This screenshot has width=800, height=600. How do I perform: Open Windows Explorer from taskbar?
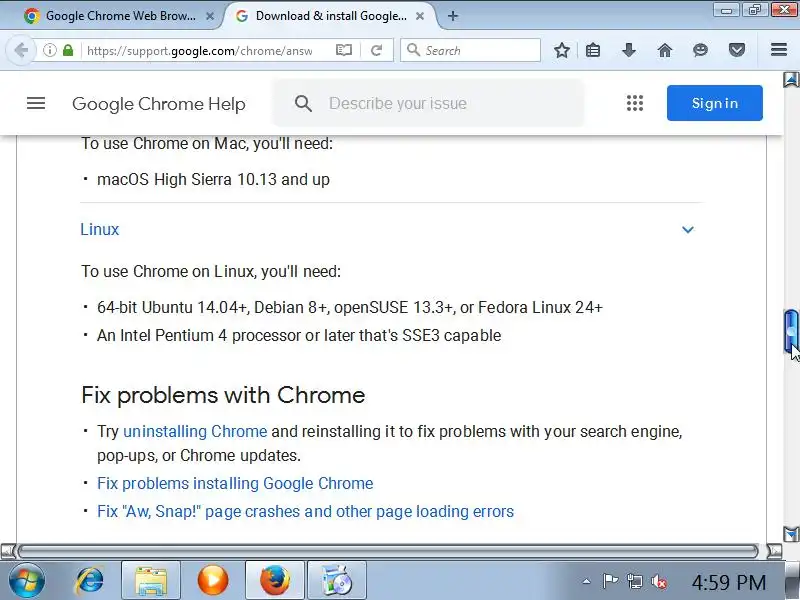[x=151, y=580]
